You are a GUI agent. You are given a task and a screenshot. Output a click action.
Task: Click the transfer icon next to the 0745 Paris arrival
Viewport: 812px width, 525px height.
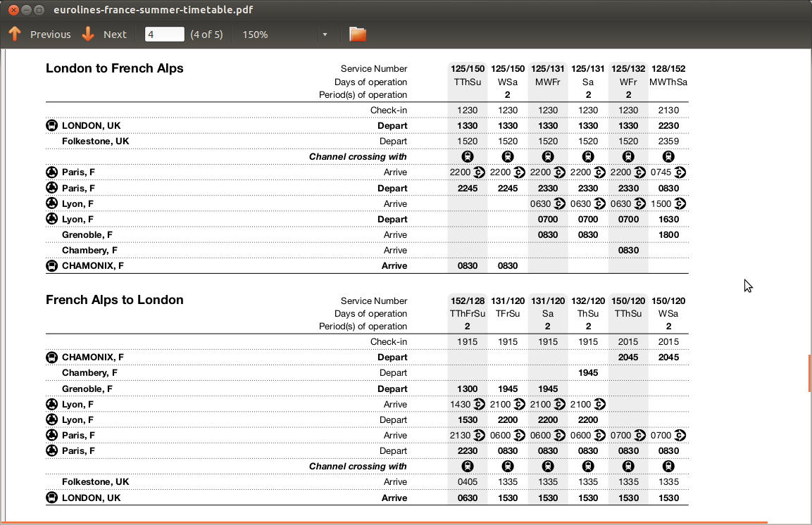tap(680, 172)
